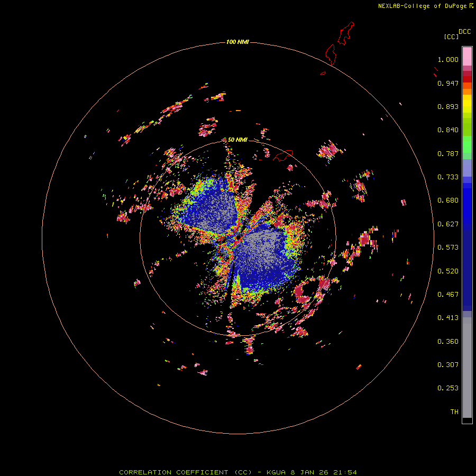
Task: Click the 0.840 legend value
Action: [448, 130]
